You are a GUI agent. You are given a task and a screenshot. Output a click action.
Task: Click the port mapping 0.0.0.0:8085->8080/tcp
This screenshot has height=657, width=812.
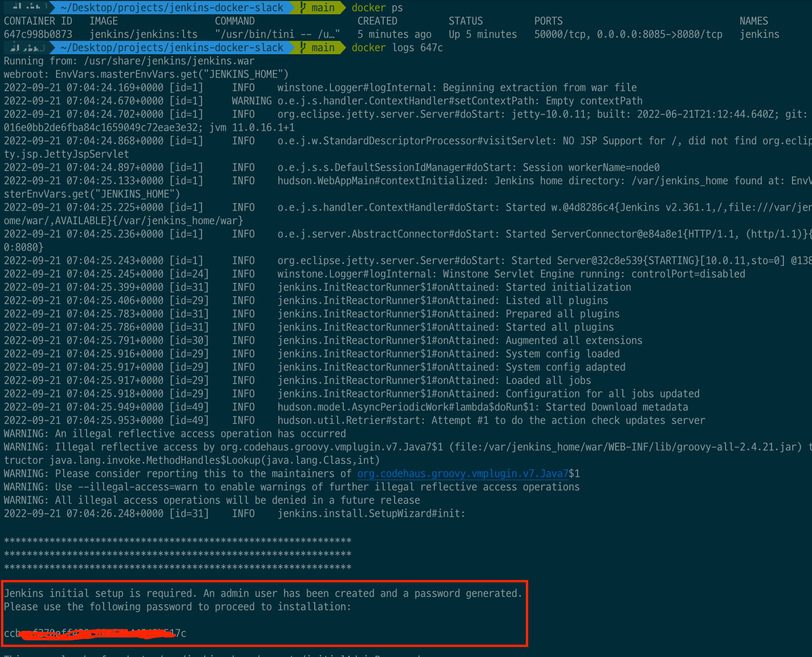660,34
